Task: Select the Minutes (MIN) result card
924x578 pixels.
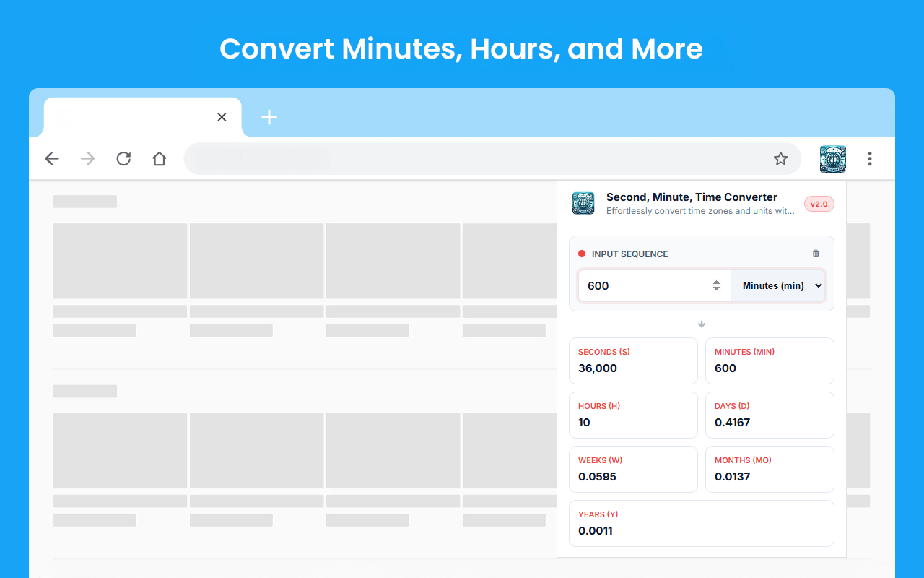Action: (770, 361)
